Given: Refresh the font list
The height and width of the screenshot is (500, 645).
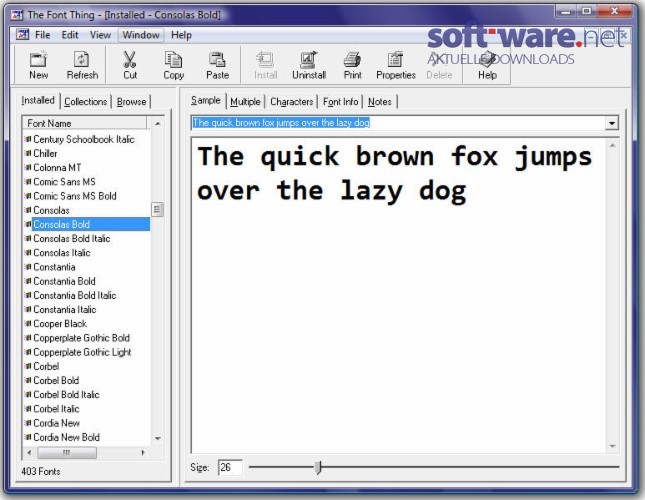Looking at the screenshot, I should 82,65.
